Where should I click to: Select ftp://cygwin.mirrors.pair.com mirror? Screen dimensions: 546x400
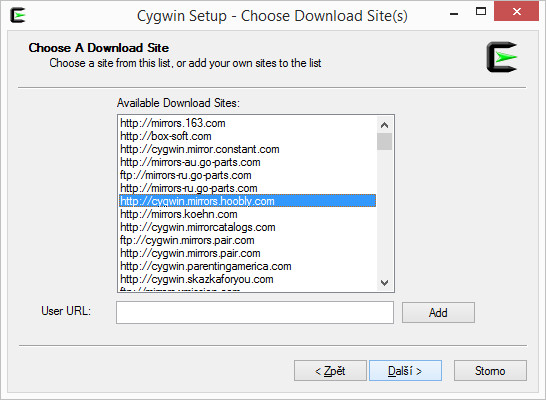click(248, 240)
